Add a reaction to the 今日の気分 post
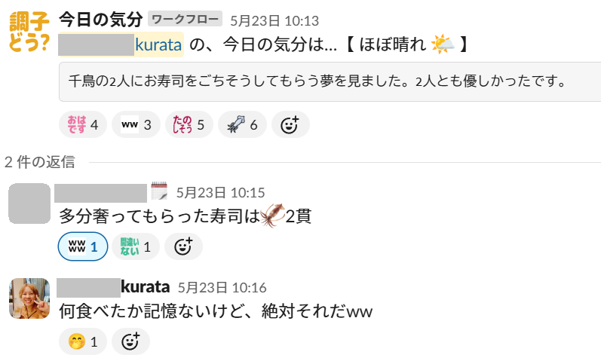Image resolution: width=601 pixels, height=364 pixels. tap(290, 124)
